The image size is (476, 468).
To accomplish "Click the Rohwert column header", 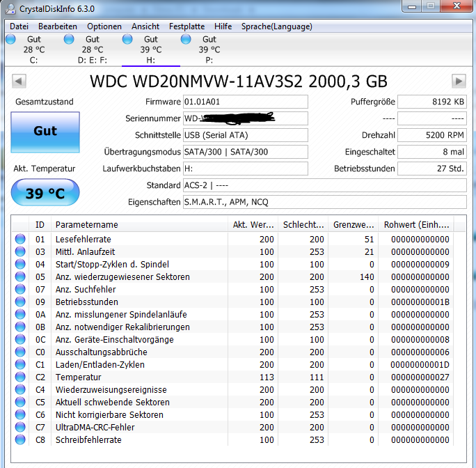I will coord(416,225).
